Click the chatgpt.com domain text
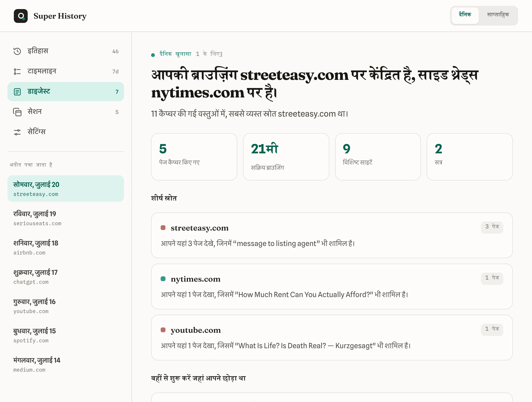 (31, 282)
